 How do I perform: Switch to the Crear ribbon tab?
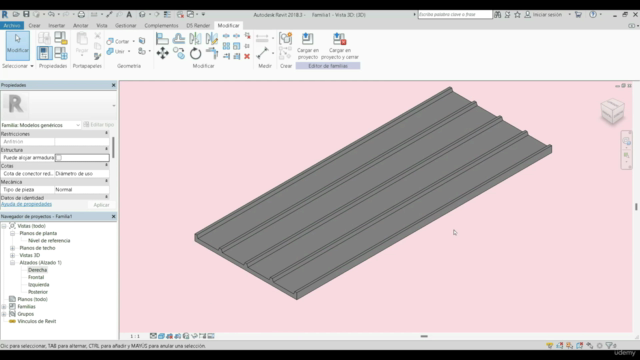coord(34,25)
